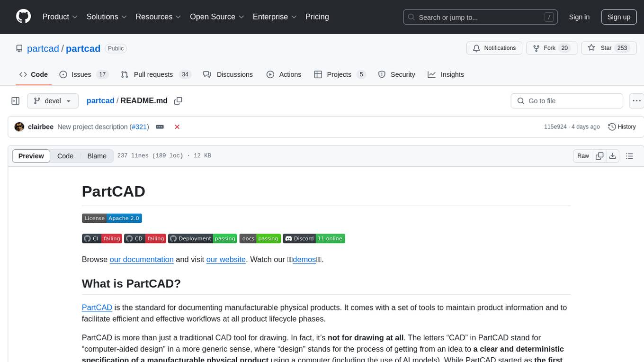Open the Discussions tab
The height and width of the screenshot is (362, 644).
point(228,74)
